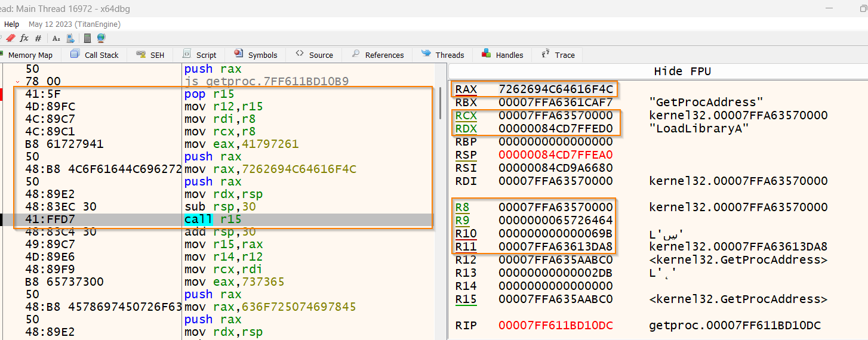This screenshot has width=868, height=340.
Task: Click the intermodular calls phone icon
Action: click(x=70, y=38)
